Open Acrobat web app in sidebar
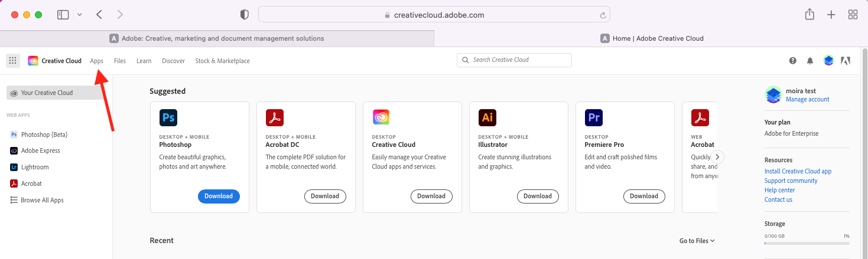The width and height of the screenshot is (868, 259). pyautogui.click(x=31, y=183)
